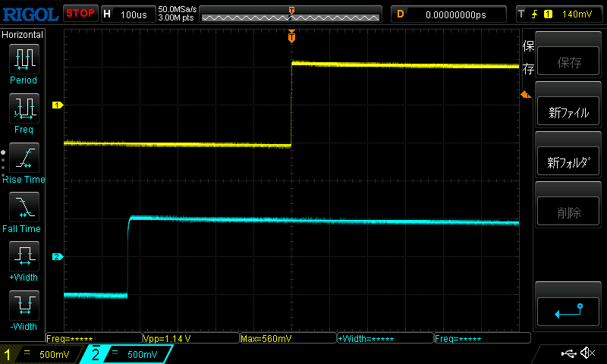Select the +Width measurement icon
The image size is (607, 364).
click(x=24, y=256)
